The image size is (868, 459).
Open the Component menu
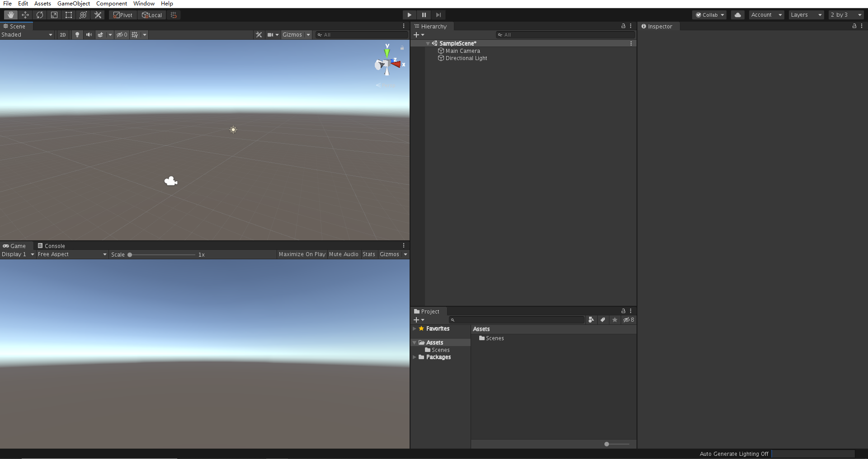[112, 4]
